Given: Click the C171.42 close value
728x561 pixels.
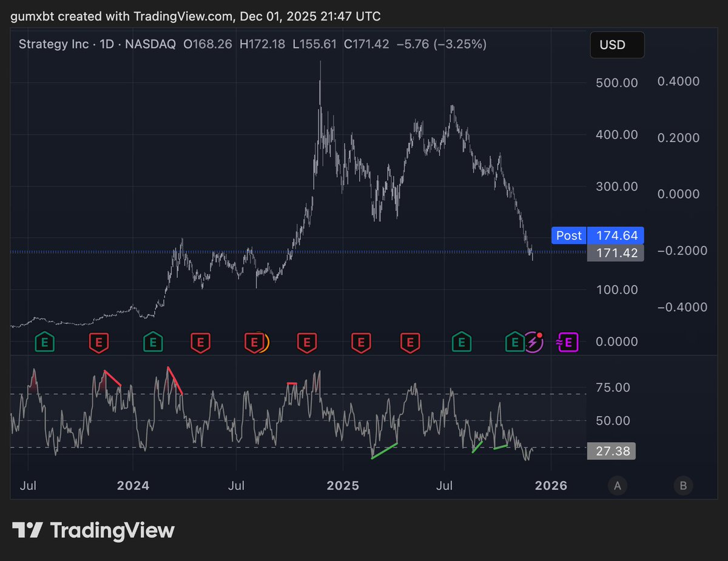Looking at the screenshot, I should click(366, 44).
